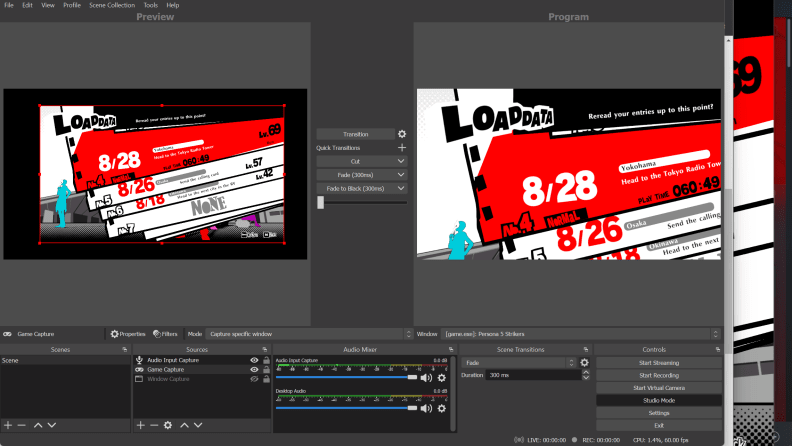792x446 pixels.
Task: Move the scene up
Action: point(38,425)
